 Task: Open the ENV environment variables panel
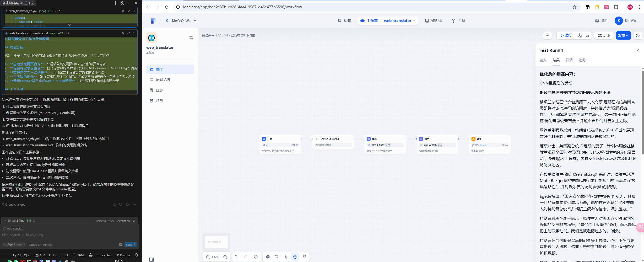pyautogui.click(x=548, y=35)
